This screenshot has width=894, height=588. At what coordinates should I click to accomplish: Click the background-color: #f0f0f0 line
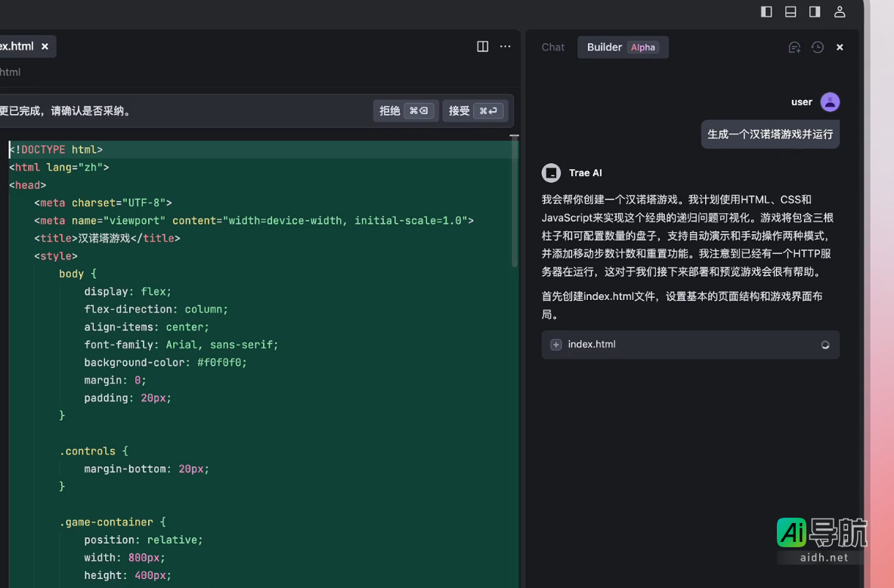(x=165, y=363)
